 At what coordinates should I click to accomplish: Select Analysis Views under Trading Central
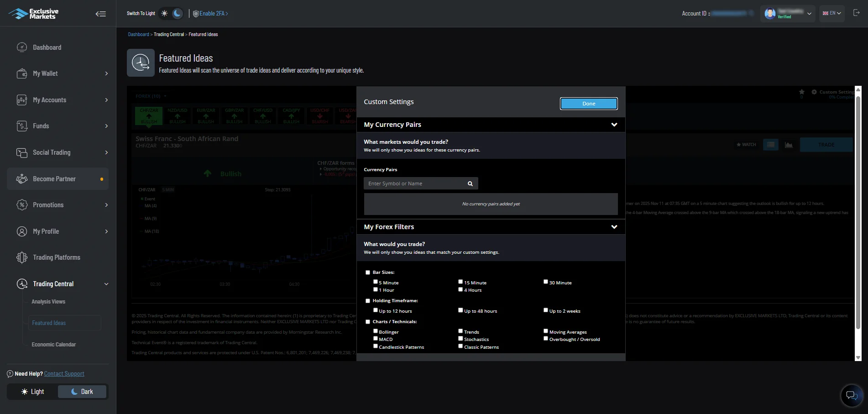coord(48,301)
